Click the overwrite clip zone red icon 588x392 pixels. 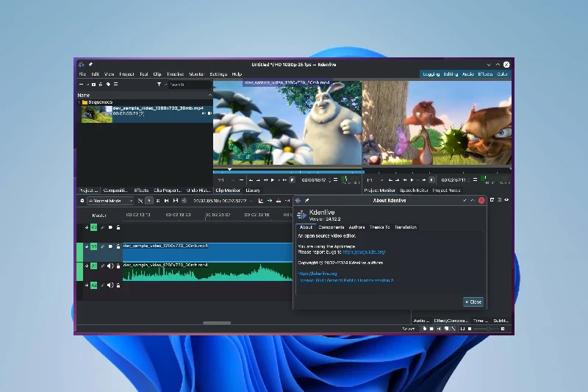click(x=279, y=201)
